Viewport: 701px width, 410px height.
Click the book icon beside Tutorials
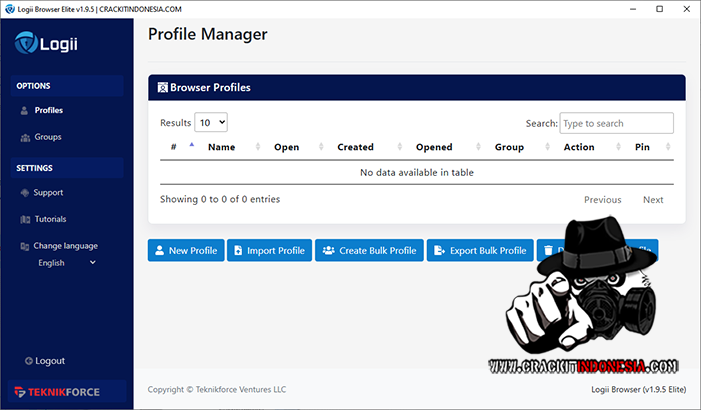coord(25,220)
